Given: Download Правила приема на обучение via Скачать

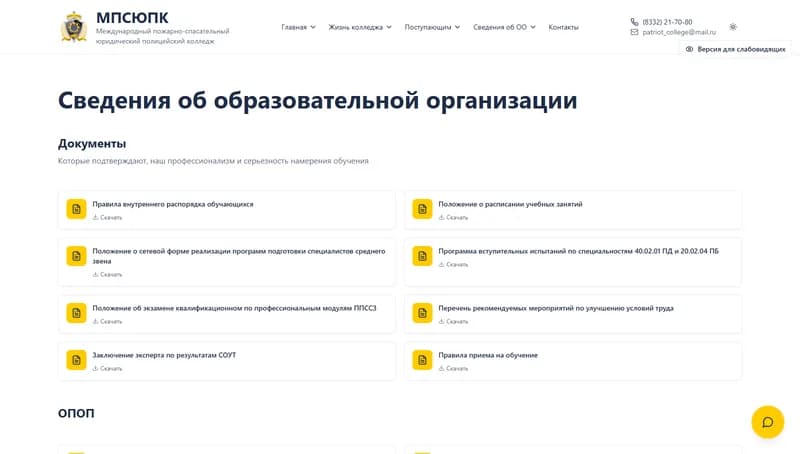Looking at the screenshot, I should [x=453, y=368].
